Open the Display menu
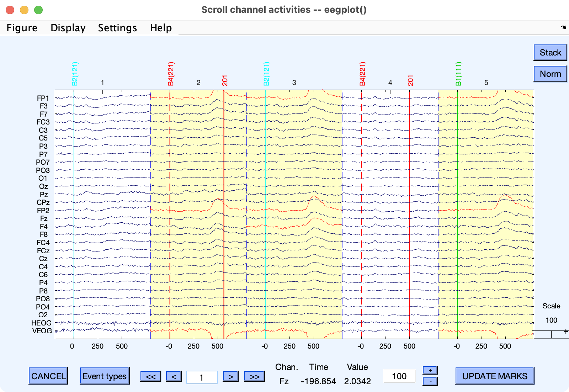The image size is (569, 392). click(68, 28)
